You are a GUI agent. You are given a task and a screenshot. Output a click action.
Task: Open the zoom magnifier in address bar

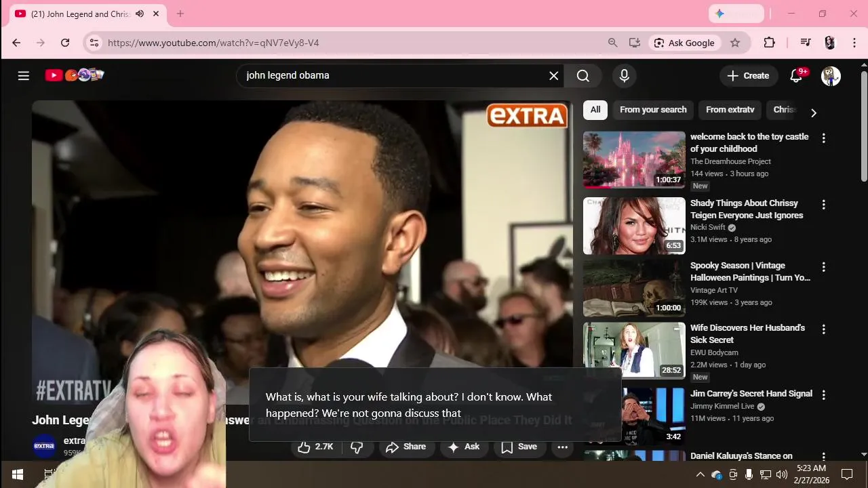coord(613,43)
